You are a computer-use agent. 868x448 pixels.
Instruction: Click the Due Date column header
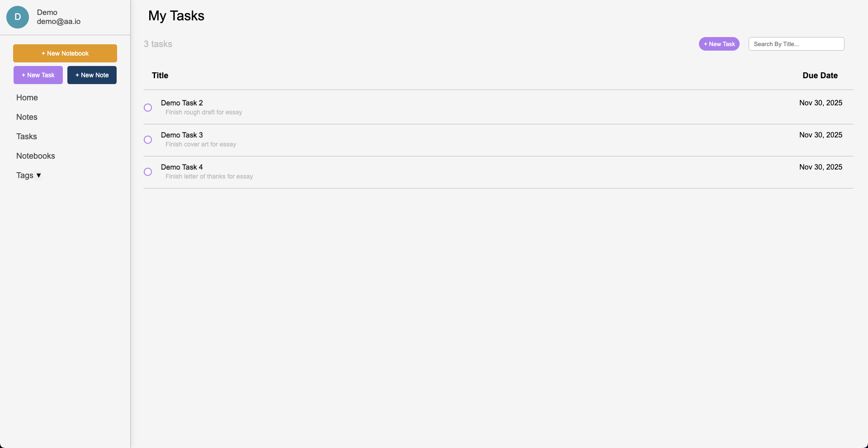coord(820,75)
